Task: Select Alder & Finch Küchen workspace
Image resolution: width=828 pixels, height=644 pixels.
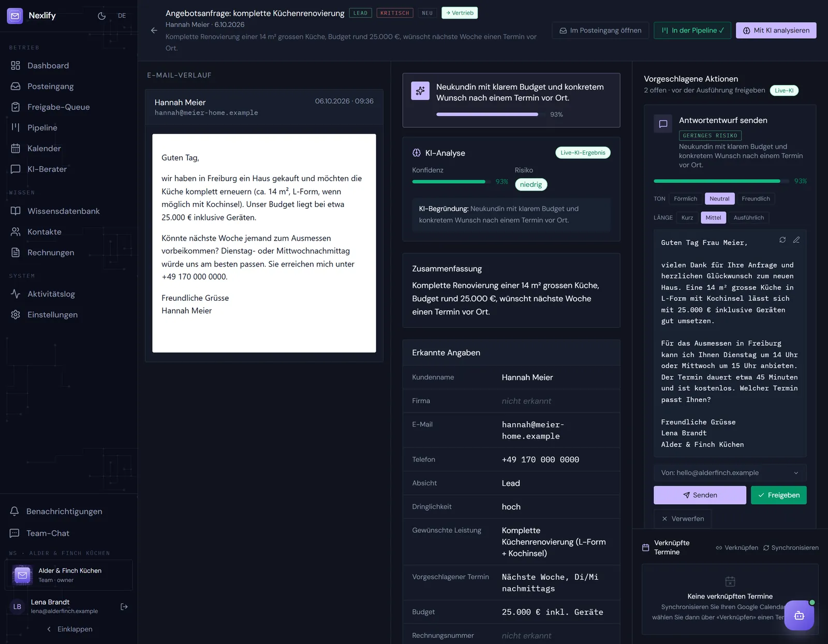Action: (x=69, y=575)
